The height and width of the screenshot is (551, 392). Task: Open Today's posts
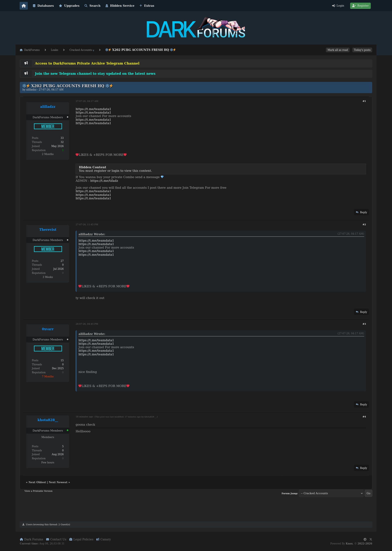[362, 50]
